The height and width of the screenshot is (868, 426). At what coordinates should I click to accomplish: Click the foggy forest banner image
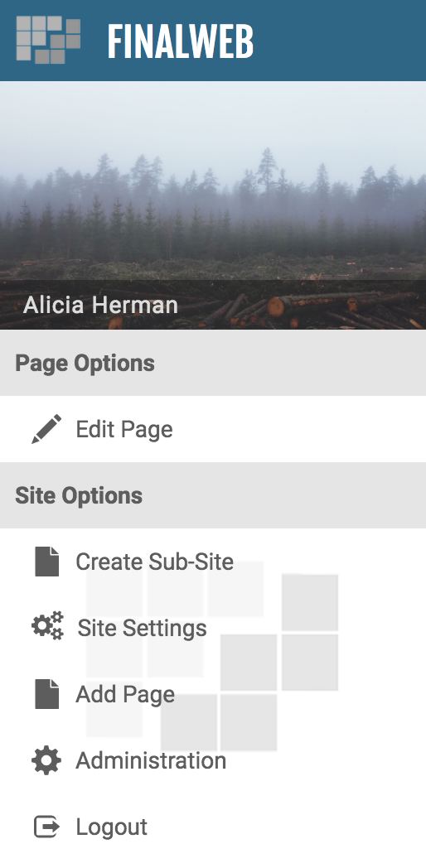[x=213, y=205]
